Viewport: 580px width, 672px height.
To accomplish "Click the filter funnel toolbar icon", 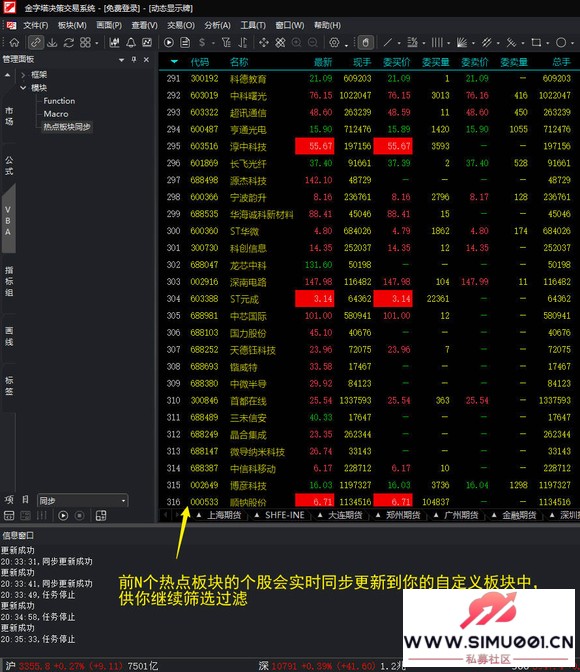I will (226, 42).
